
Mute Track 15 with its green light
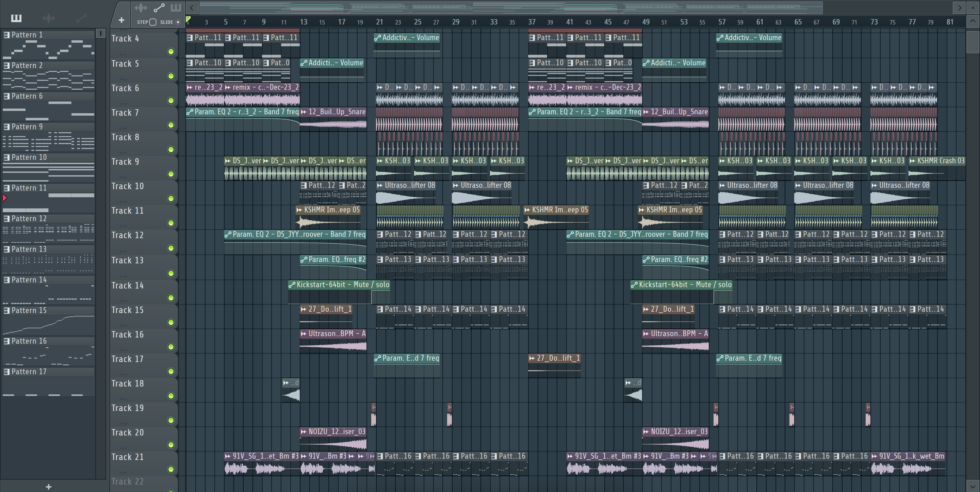pos(171,322)
